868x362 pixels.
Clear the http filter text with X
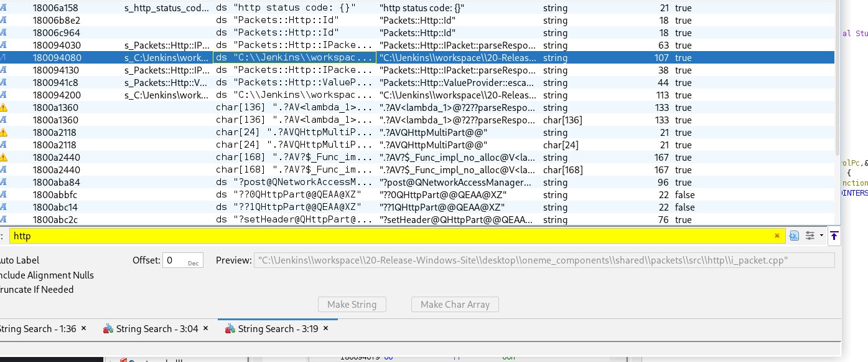tap(777, 236)
